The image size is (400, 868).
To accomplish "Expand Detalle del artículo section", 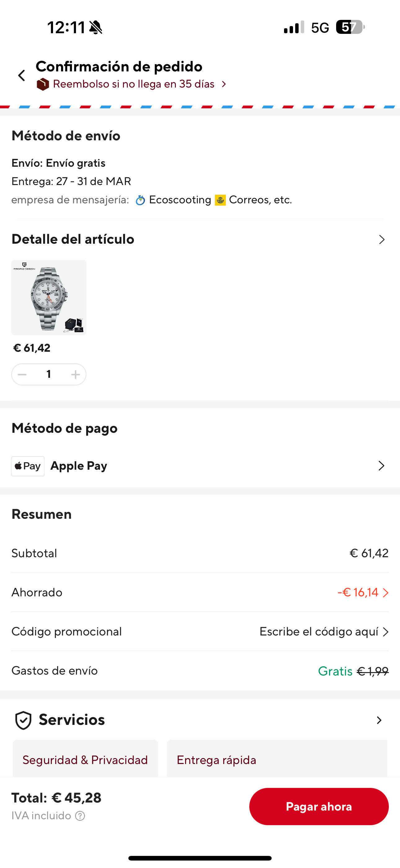I will tap(381, 240).
